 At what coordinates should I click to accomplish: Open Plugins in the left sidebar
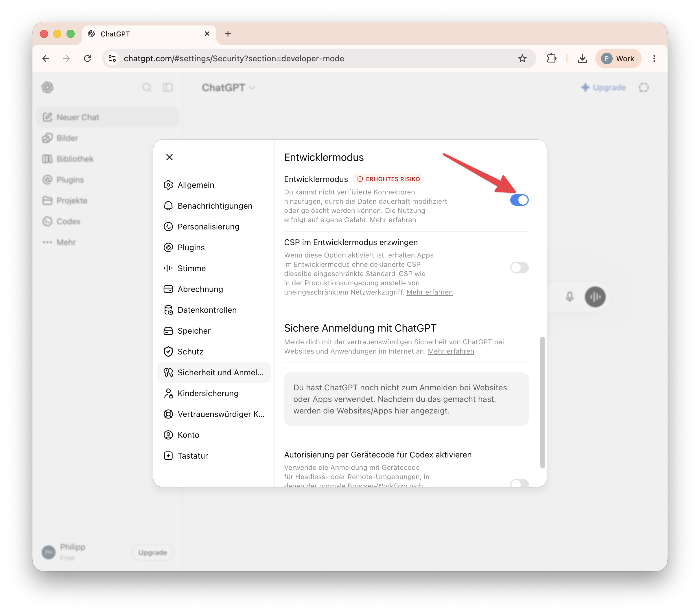pyautogui.click(x=108, y=180)
